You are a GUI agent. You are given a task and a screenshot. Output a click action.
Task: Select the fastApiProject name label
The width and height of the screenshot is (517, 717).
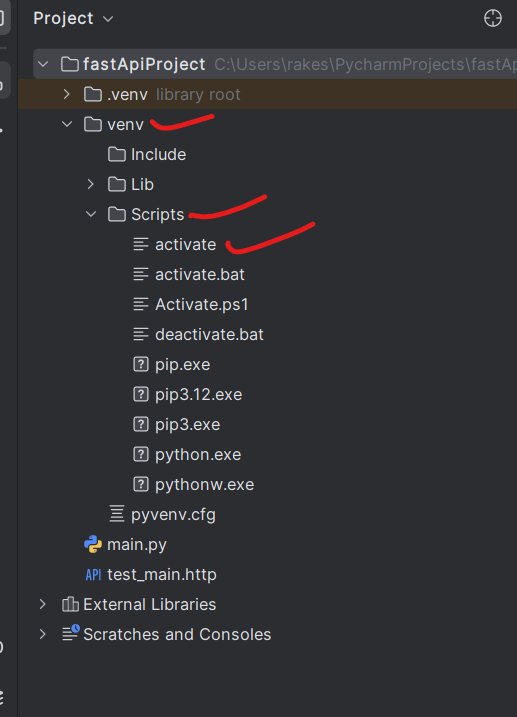click(144, 64)
